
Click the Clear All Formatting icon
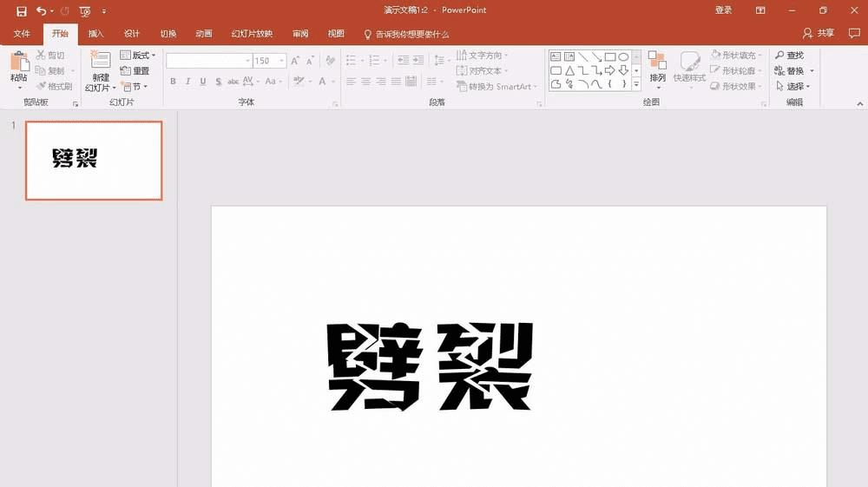point(331,60)
